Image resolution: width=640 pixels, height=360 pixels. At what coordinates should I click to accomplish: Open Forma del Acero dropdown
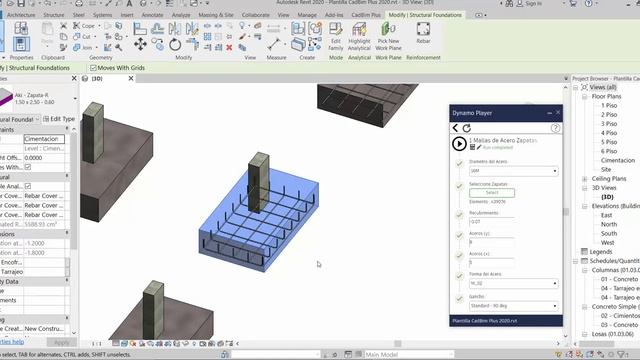point(513,283)
